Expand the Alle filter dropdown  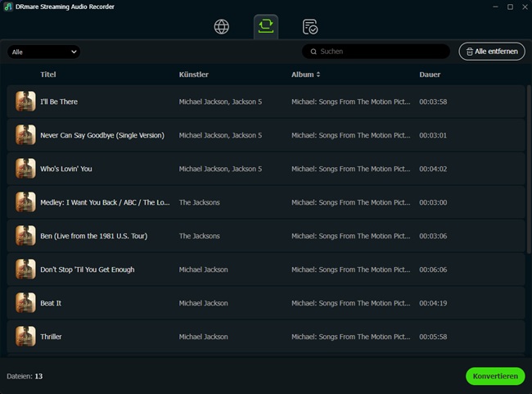(43, 52)
